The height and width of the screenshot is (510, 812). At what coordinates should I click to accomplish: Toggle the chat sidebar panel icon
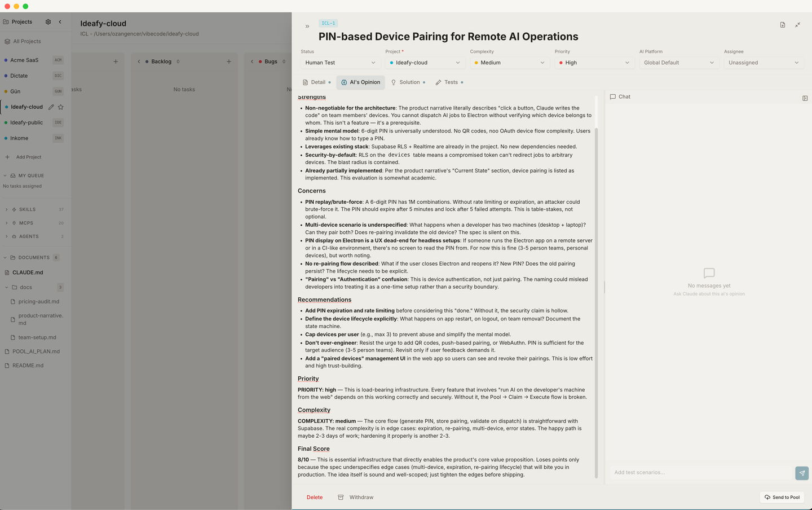coord(805,98)
